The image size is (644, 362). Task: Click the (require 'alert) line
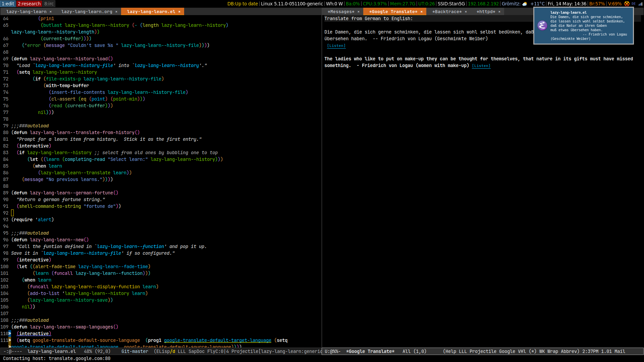33,220
